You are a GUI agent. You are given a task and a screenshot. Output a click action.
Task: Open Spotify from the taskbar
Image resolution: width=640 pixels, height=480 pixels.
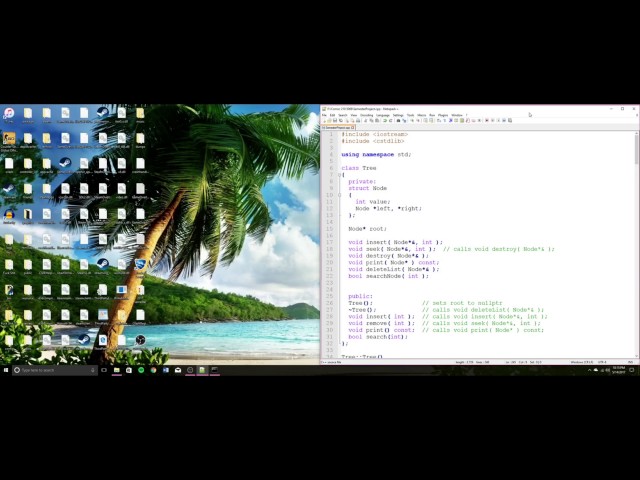(141, 370)
